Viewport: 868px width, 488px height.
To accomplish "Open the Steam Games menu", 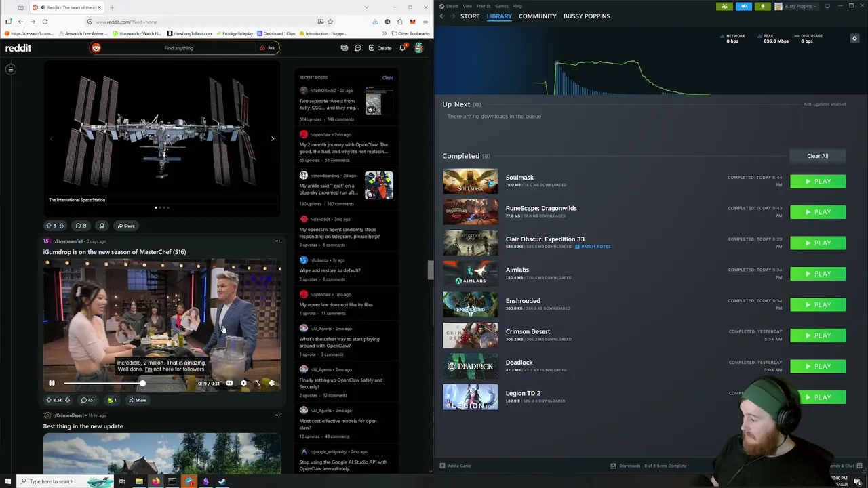I will [x=502, y=6].
